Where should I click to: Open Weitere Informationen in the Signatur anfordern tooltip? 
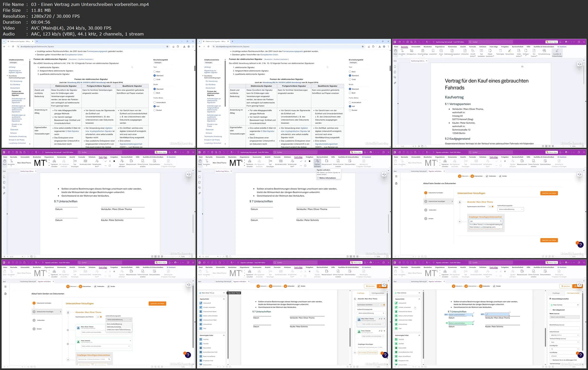[327, 178]
